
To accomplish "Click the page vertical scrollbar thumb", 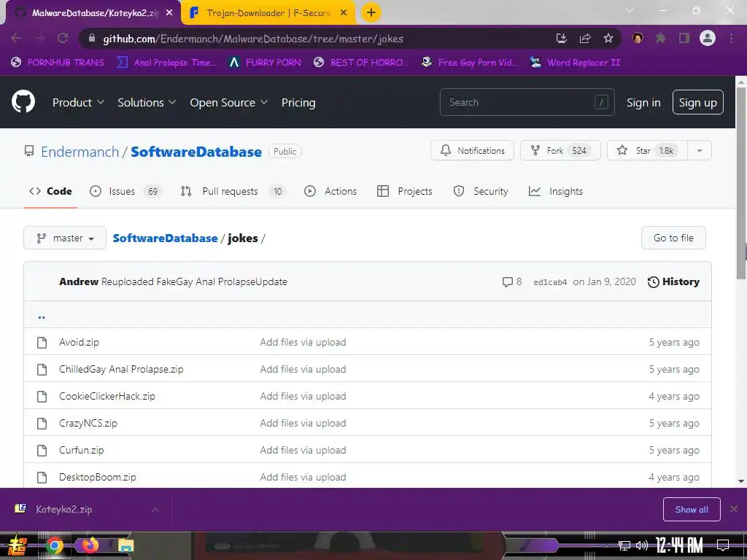I will (x=741, y=183).
